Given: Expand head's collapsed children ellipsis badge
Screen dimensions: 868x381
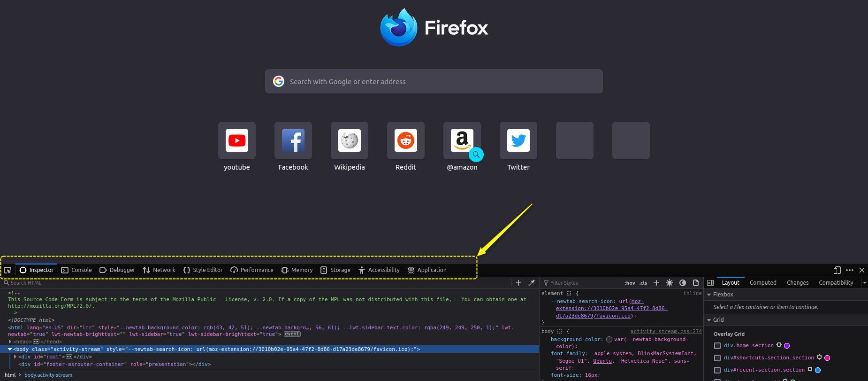Looking at the screenshot, I should tap(36, 342).
